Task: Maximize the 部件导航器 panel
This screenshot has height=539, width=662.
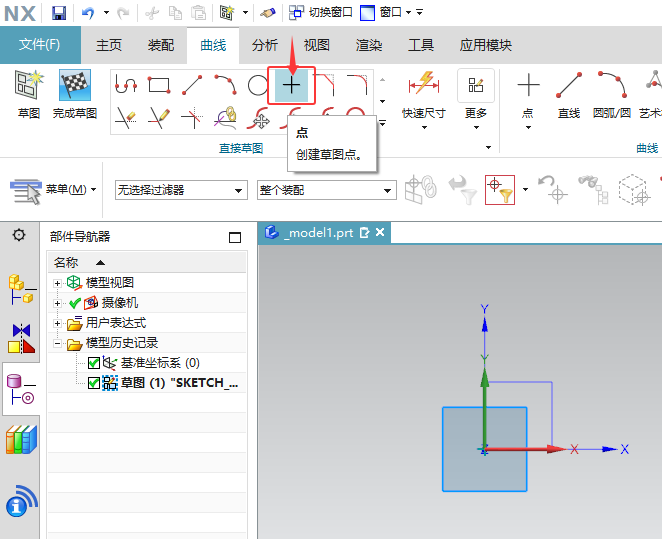Action: click(235, 237)
